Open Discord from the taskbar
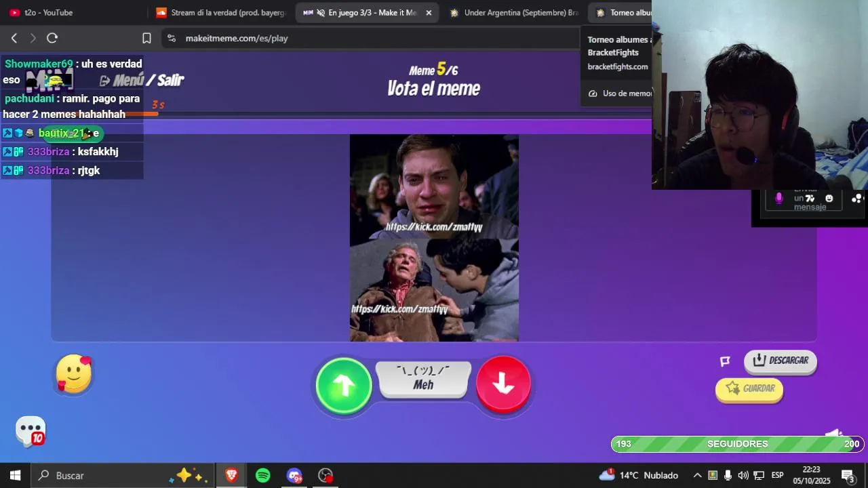The height and width of the screenshot is (488, 868). pos(294,475)
